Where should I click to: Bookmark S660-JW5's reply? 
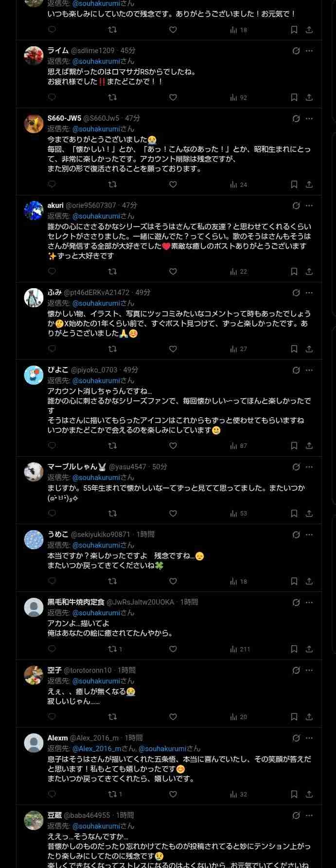[294, 185]
